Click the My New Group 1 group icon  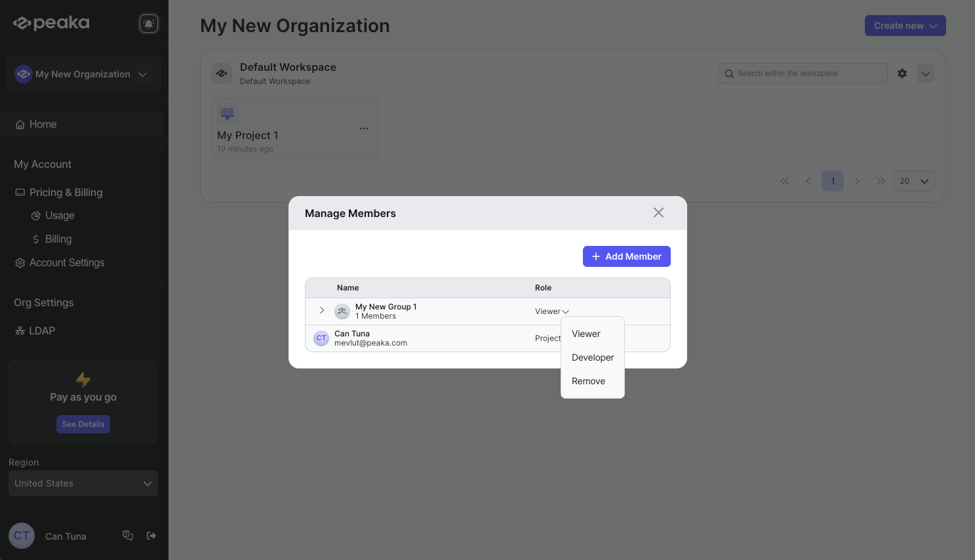[342, 311]
